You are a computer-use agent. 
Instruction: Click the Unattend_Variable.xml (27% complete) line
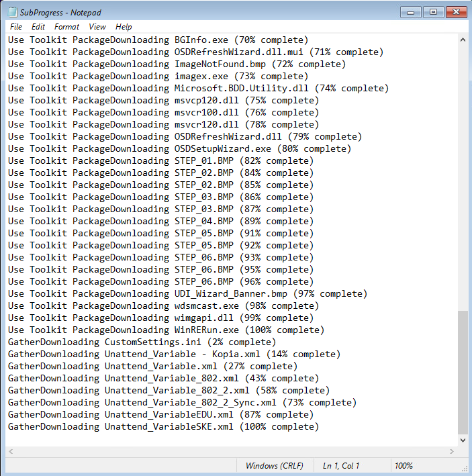point(153,367)
